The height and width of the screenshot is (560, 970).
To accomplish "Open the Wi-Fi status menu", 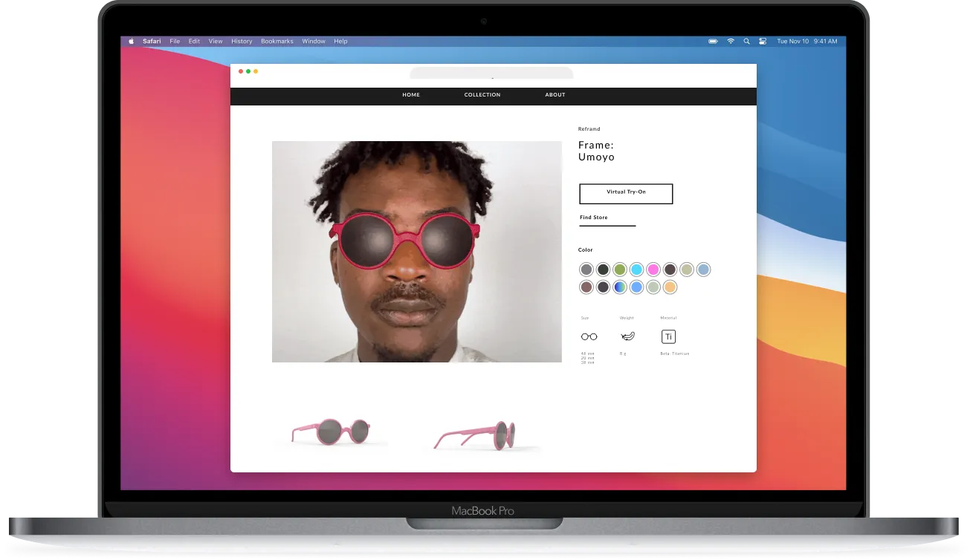I will pos(731,42).
